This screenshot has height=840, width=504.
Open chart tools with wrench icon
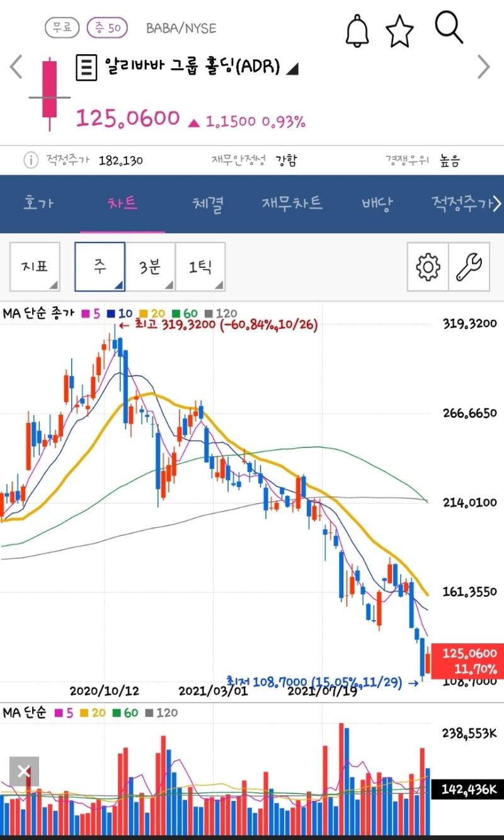[468, 267]
